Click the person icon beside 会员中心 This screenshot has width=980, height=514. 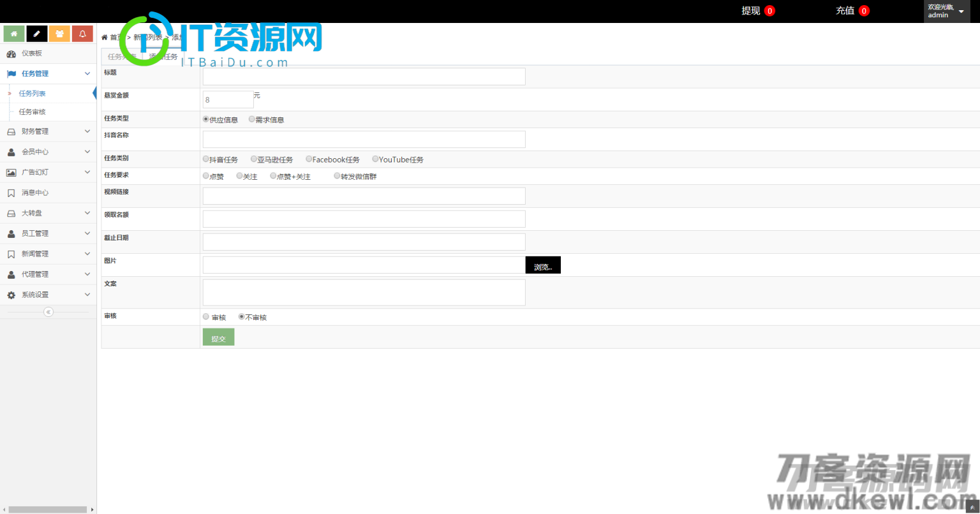pyautogui.click(x=11, y=152)
